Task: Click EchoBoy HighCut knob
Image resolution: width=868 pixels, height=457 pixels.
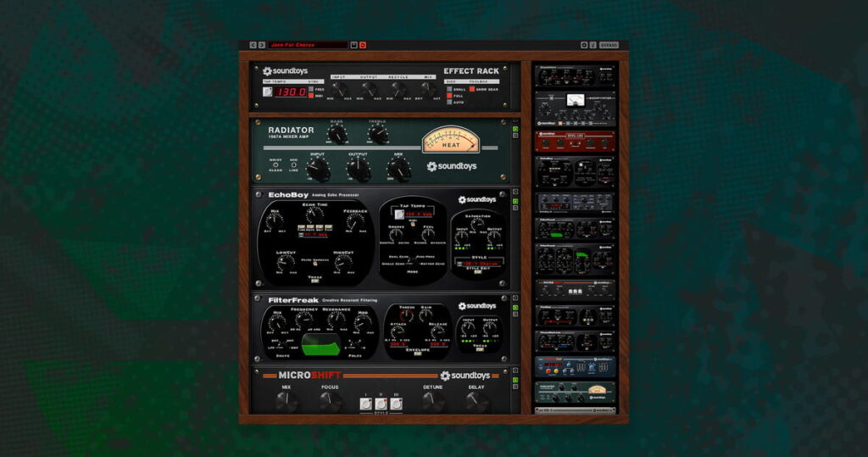Action: pyautogui.click(x=343, y=263)
